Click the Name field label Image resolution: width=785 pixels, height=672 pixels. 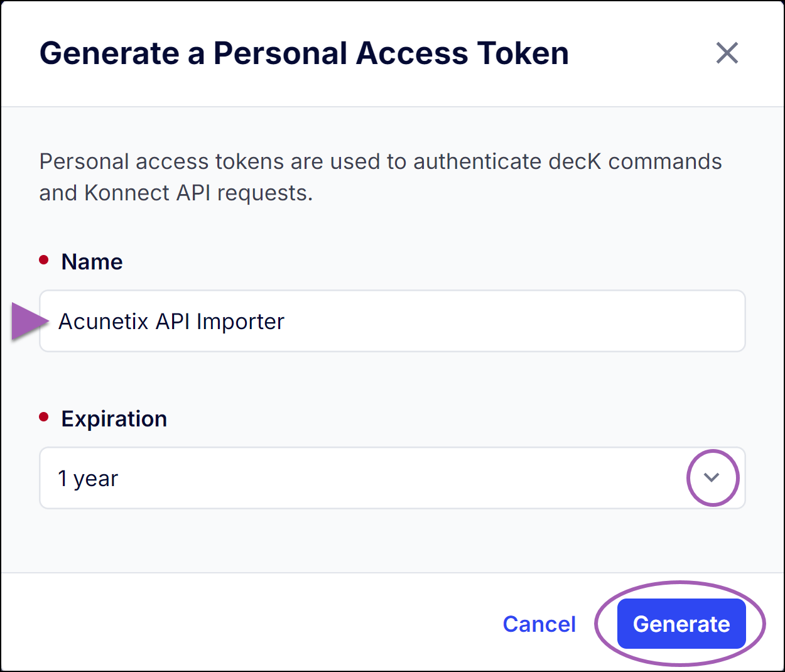92,261
